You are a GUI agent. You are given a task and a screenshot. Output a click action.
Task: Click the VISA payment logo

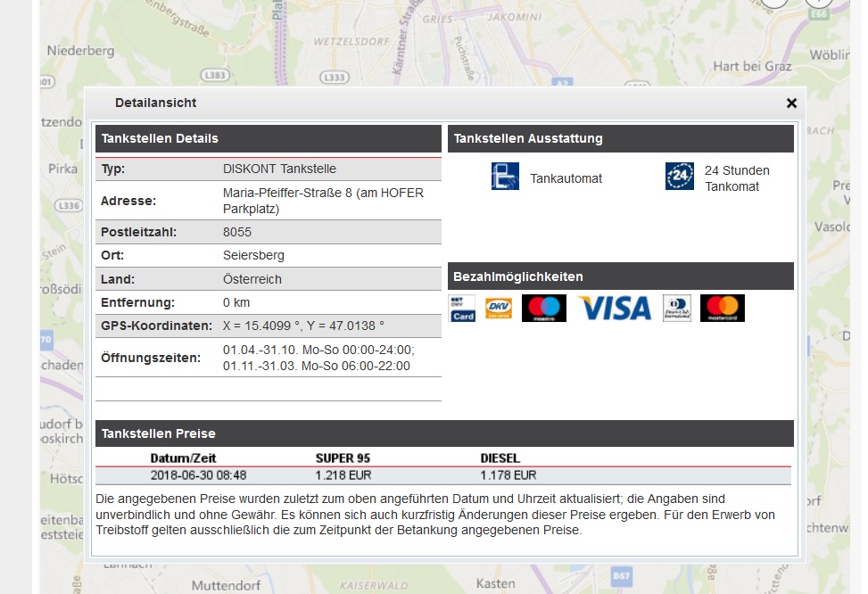coord(615,309)
